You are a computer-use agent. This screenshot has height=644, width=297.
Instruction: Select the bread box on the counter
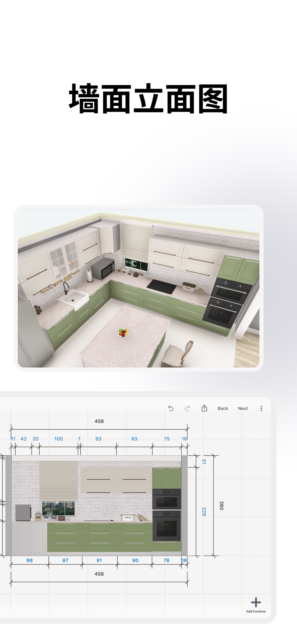(128, 517)
